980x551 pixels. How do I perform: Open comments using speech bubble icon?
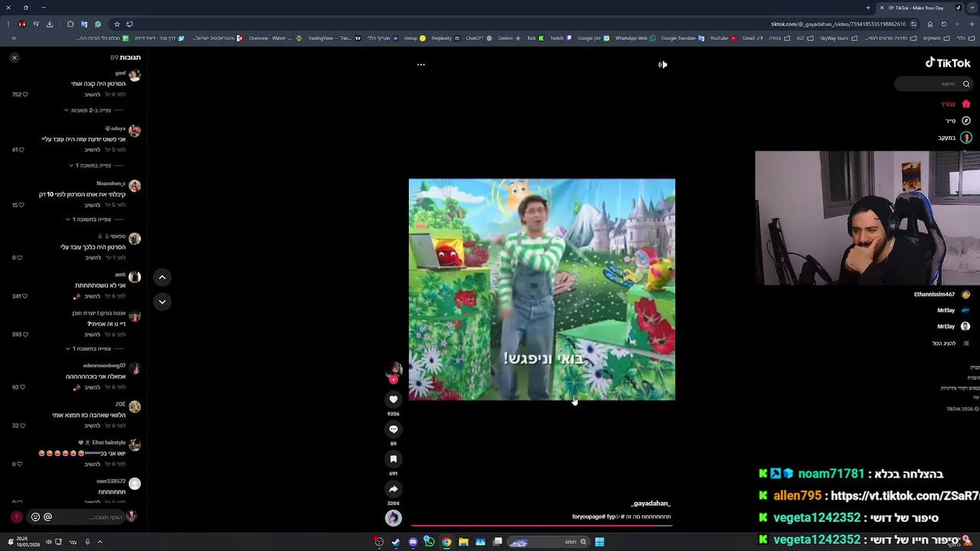394,429
